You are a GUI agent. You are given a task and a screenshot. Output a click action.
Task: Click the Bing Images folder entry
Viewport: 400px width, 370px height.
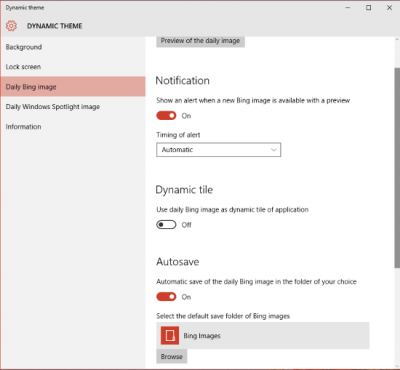[x=263, y=335]
